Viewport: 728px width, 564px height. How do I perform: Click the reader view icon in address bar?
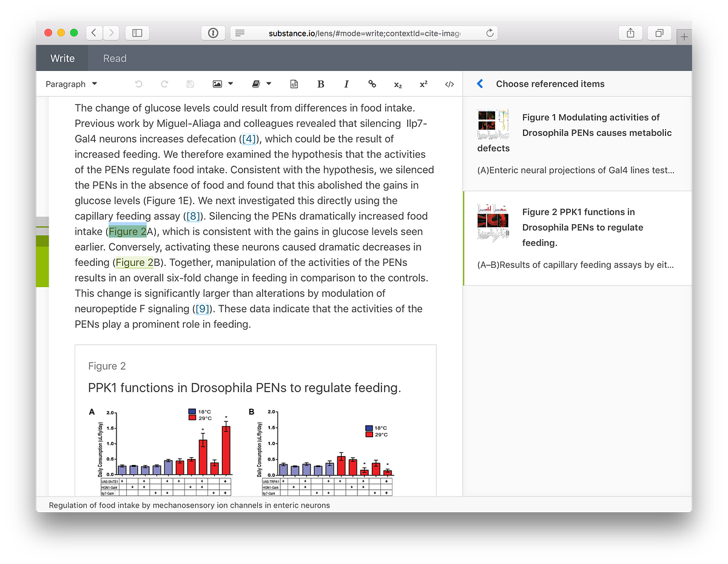pos(240,33)
